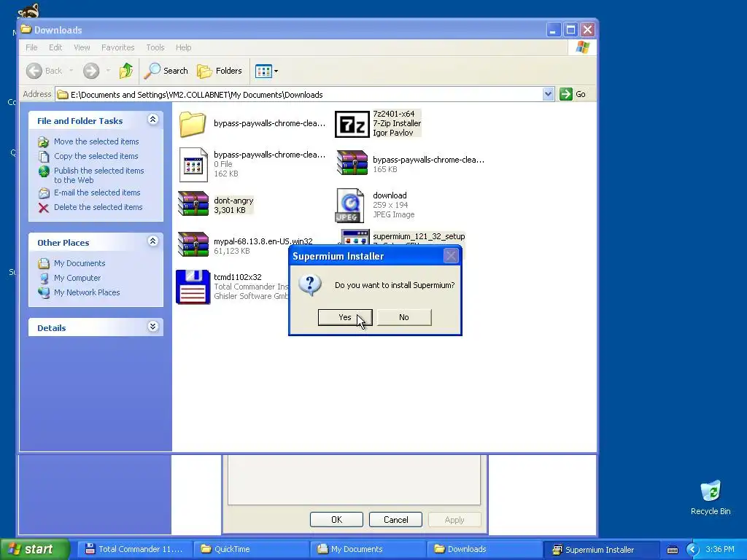Collapse File and Folder Tasks panel

coord(153,120)
